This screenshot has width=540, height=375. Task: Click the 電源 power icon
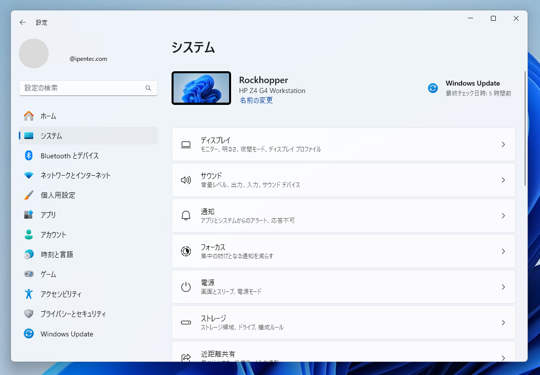tap(186, 287)
